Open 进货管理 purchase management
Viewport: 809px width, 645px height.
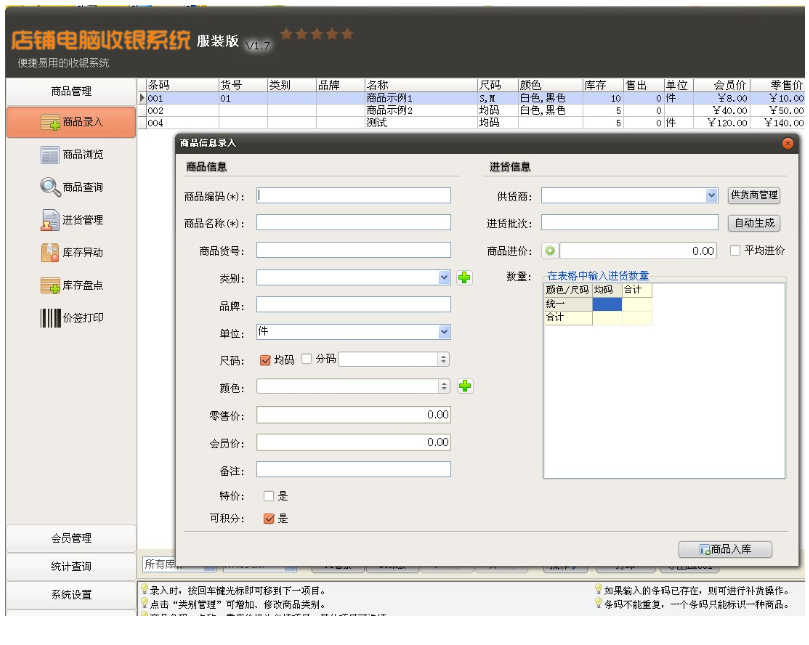point(71,220)
